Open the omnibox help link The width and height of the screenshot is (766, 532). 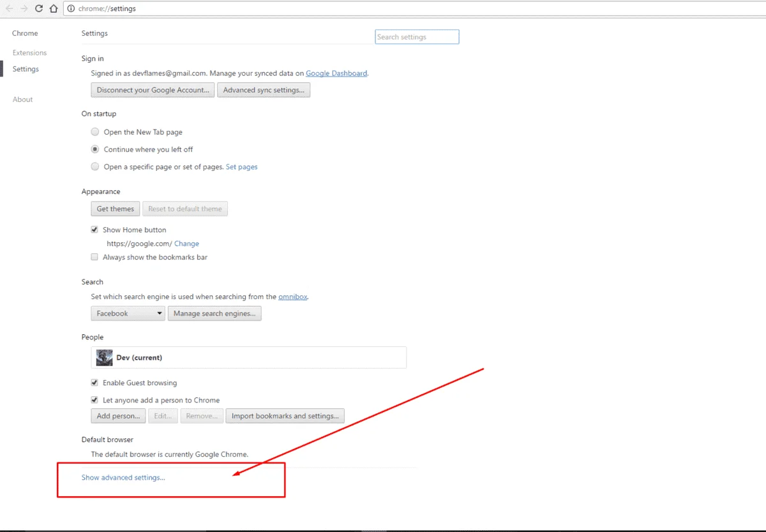(x=293, y=297)
